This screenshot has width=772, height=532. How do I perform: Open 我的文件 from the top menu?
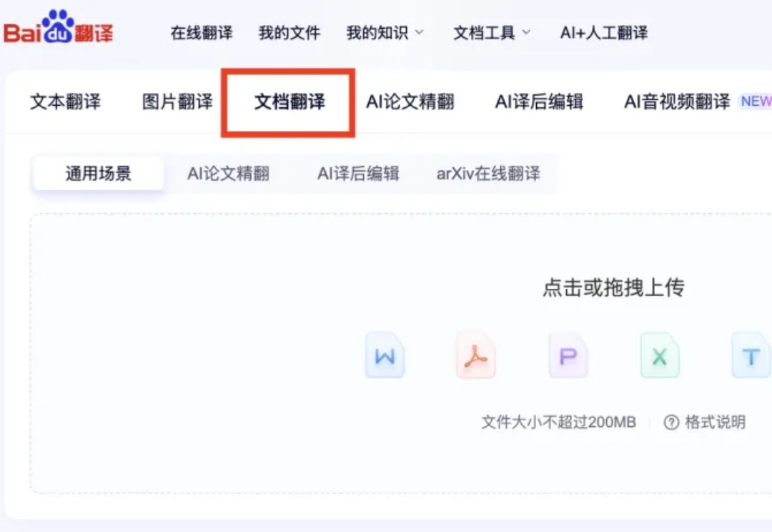[x=289, y=32]
